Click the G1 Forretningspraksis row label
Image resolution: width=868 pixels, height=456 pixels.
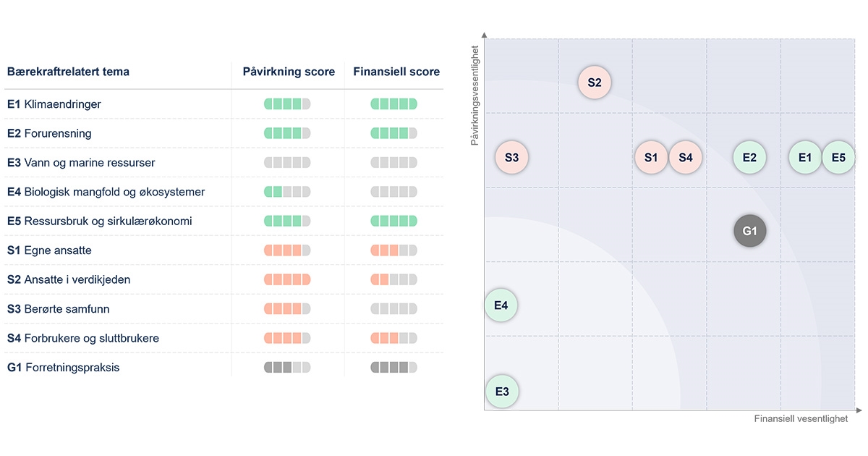point(64,367)
